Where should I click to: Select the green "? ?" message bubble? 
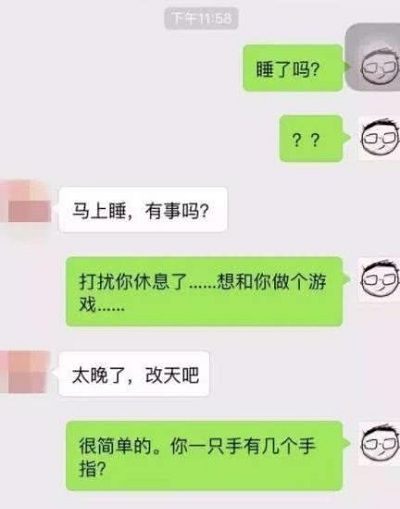pyautogui.click(x=311, y=138)
